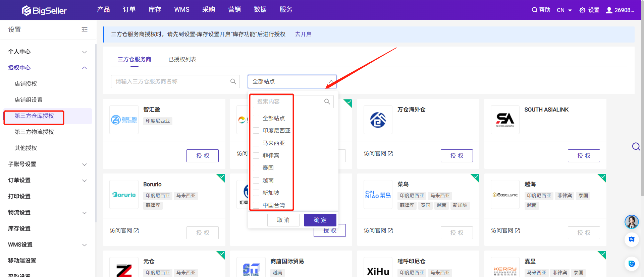Click the 去开启 link in notice
644x277 pixels.
tap(303, 34)
